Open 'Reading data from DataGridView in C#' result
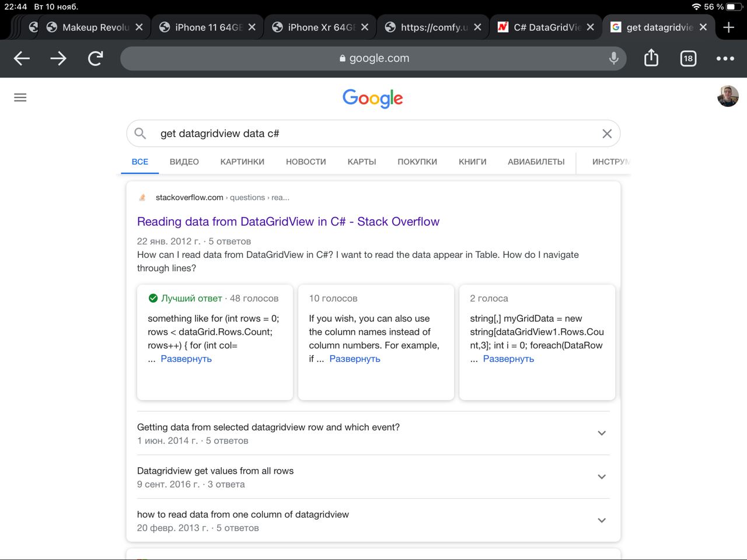This screenshot has width=747, height=560. [288, 222]
